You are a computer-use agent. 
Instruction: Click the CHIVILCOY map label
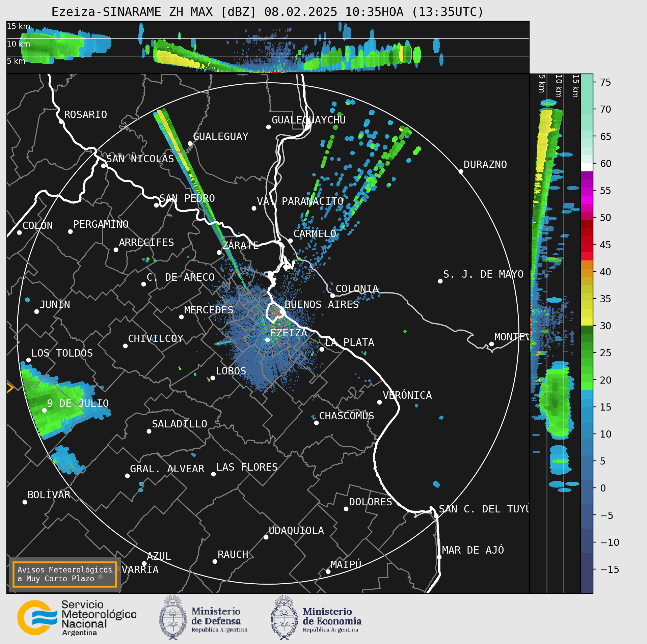coord(156,338)
